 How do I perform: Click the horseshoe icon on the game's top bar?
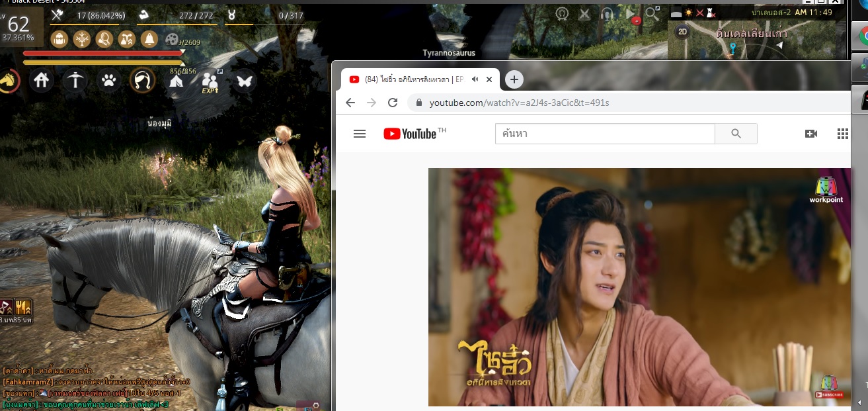point(562,13)
